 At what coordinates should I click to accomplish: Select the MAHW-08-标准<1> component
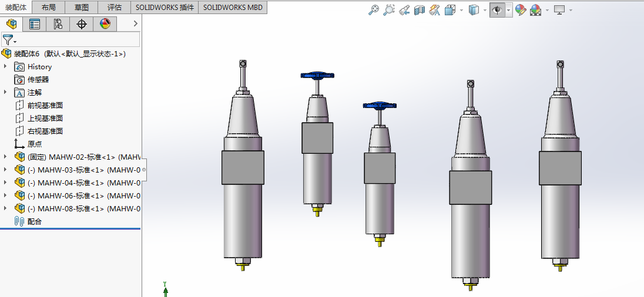click(84, 209)
